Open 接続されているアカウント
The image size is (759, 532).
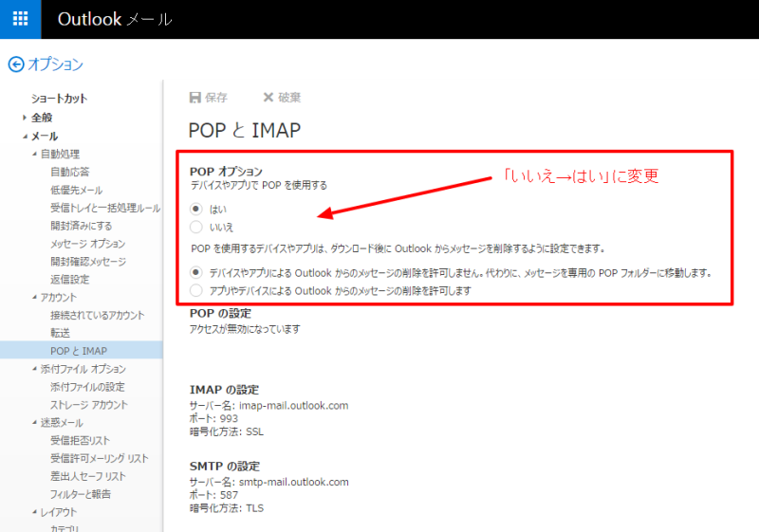point(98,316)
